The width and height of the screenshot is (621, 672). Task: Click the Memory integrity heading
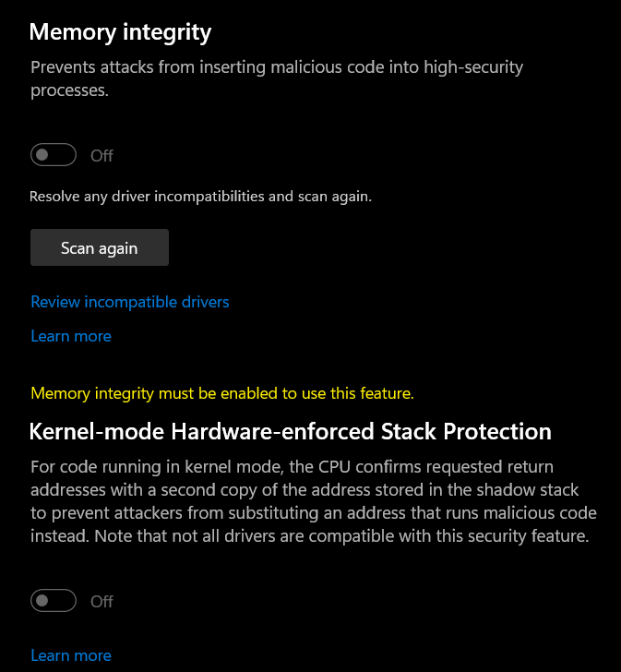coord(121,33)
